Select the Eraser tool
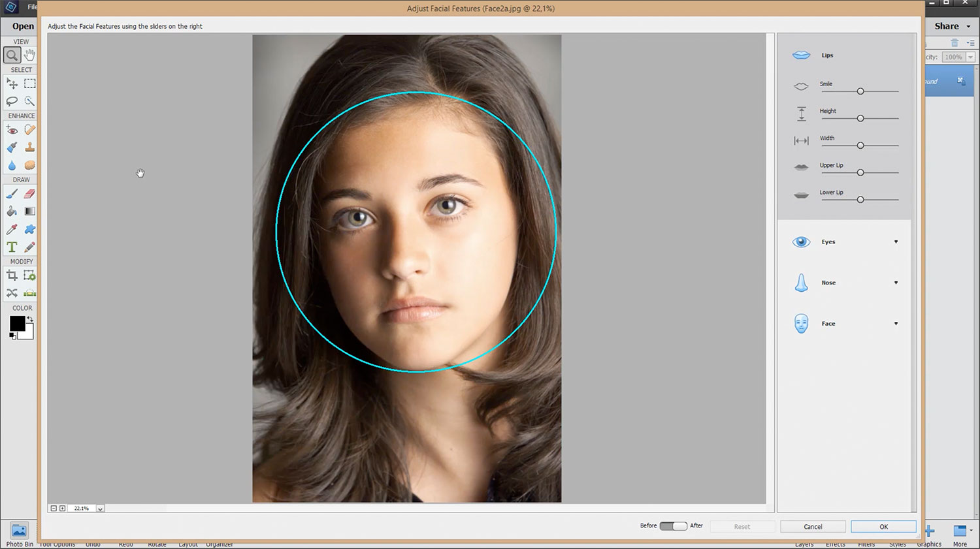The image size is (980, 549). (29, 194)
